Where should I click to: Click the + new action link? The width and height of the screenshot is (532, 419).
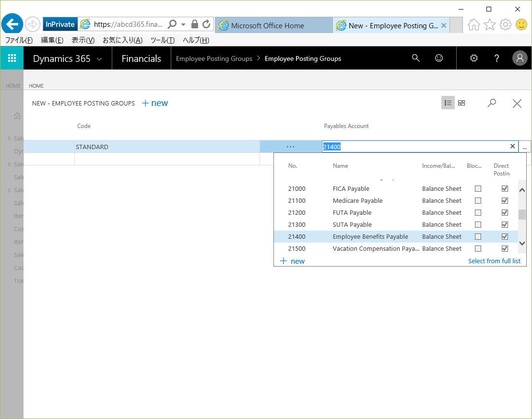pos(155,103)
